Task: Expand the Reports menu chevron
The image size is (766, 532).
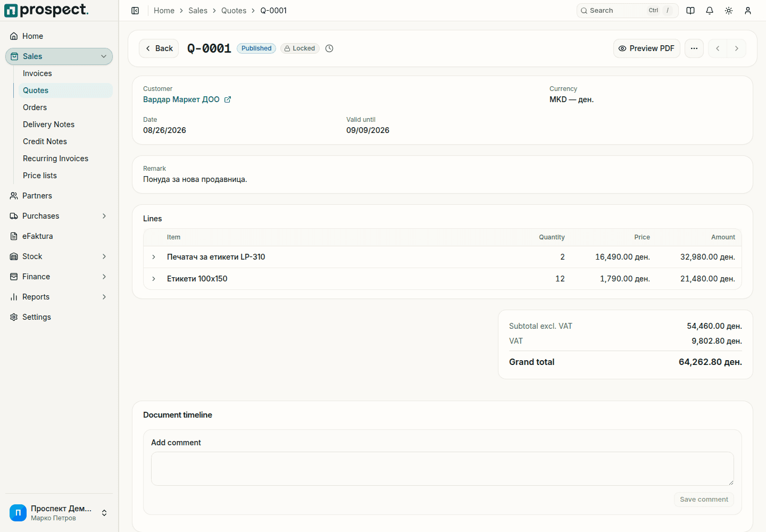Action: click(104, 297)
